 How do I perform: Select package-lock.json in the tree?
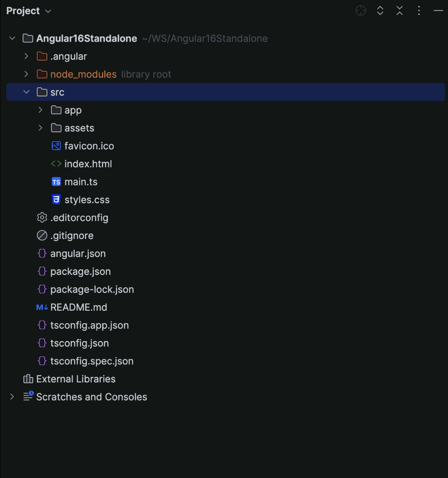(92, 289)
